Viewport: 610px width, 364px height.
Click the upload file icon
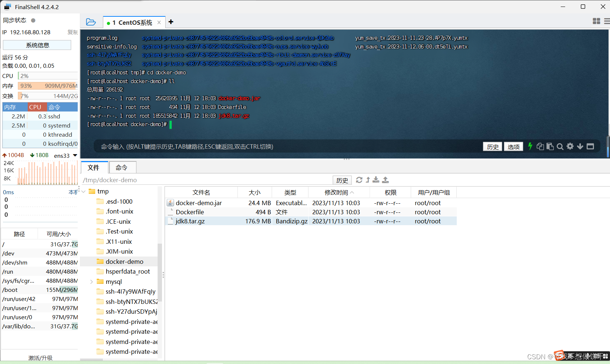[385, 180]
